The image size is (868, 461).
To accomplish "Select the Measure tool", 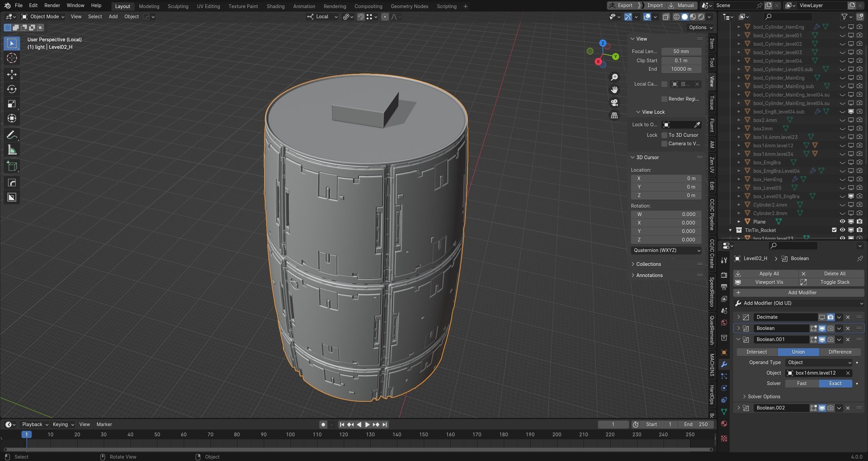I will click(12, 150).
